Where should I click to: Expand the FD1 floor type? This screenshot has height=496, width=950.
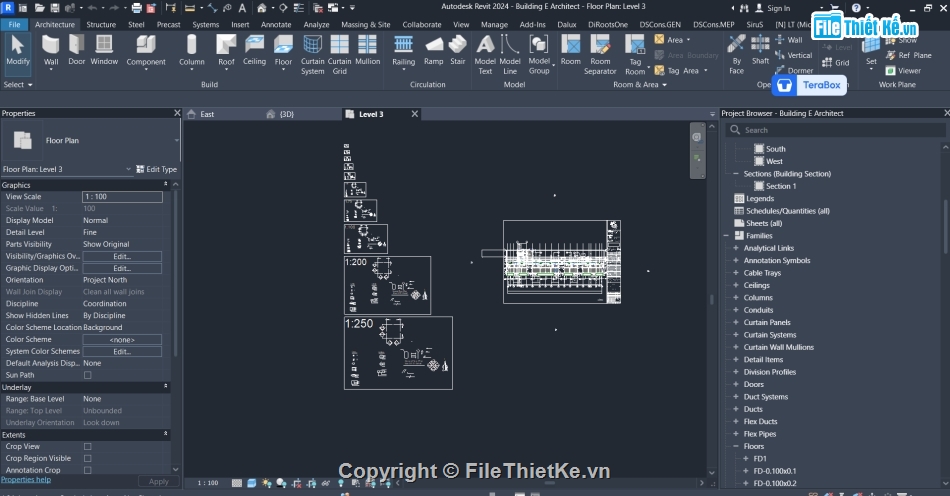(x=746, y=459)
